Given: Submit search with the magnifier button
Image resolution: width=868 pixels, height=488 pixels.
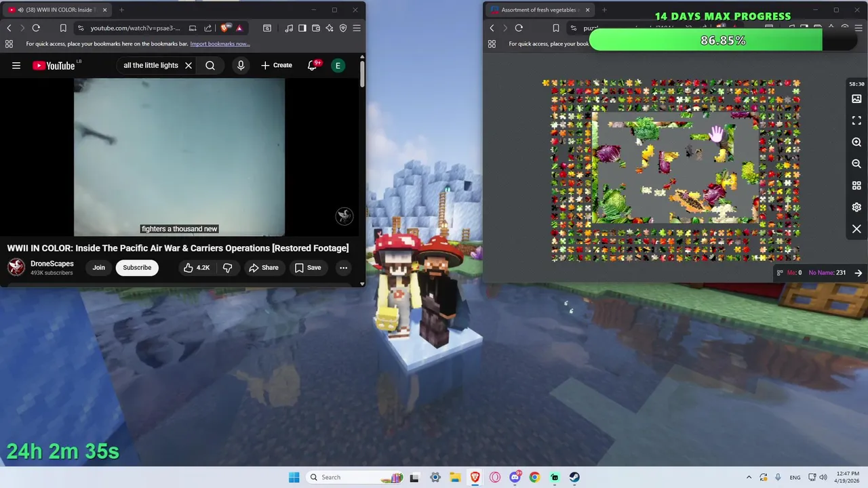Looking at the screenshot, I should click(x=210, y=66).
